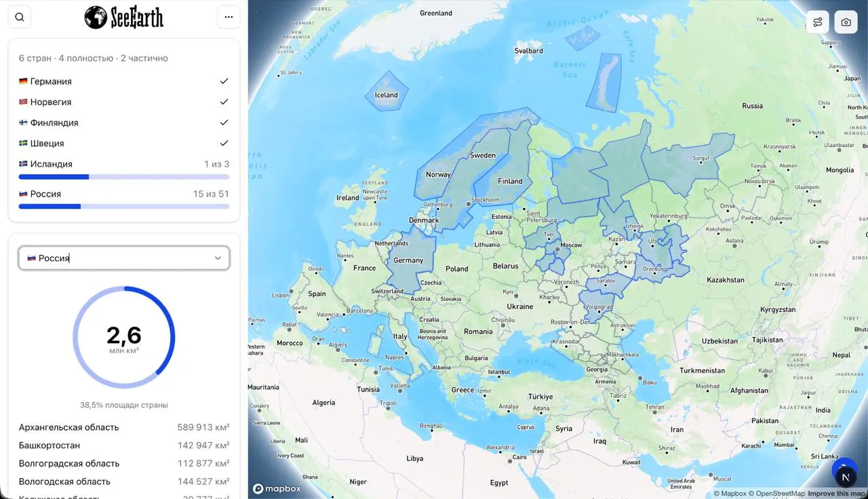Select the Норвегия country row

click(124, 102)
